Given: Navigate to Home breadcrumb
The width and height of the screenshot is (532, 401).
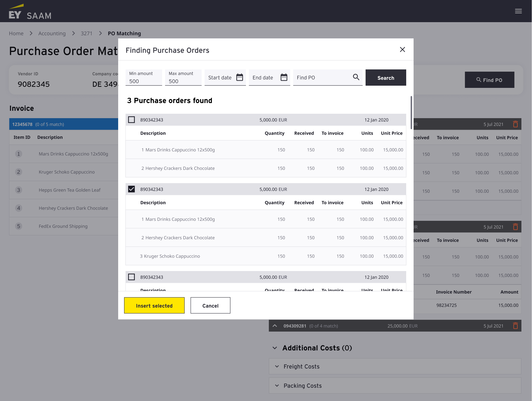Looking at the screenshot, I should [x=16, y=33].
